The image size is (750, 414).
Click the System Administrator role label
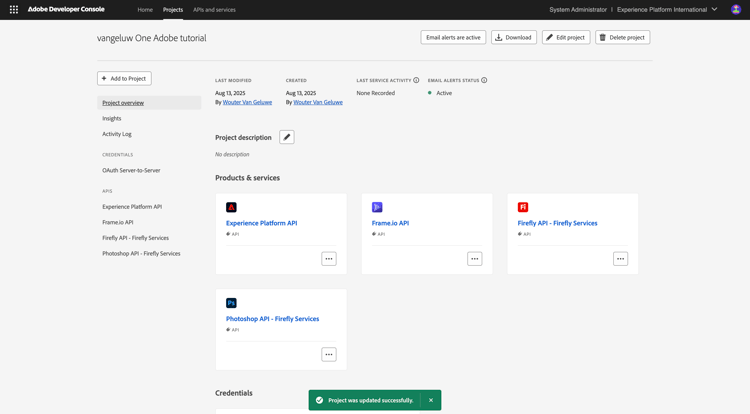tap(578, 10)
